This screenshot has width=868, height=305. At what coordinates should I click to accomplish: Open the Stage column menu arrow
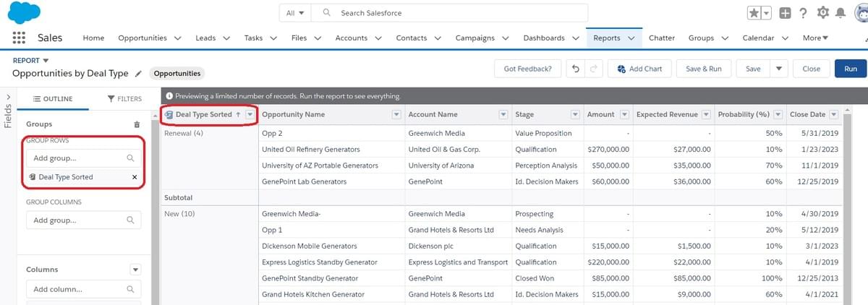click(575, 114)
